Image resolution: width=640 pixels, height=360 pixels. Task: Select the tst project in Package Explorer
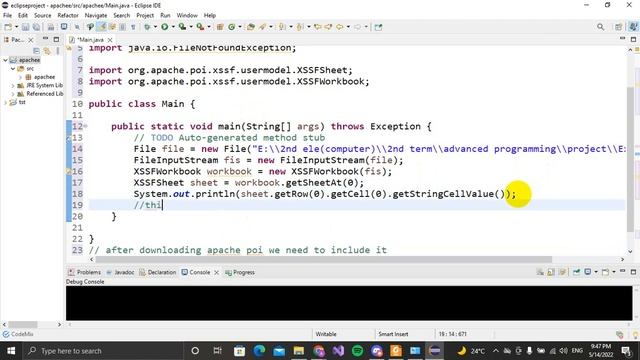22,102
